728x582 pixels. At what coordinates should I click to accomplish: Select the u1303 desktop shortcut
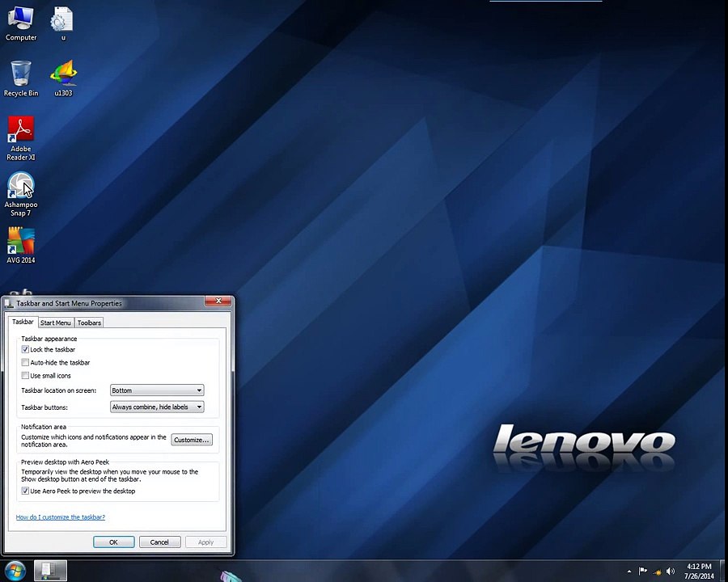(x=64, y=79)
